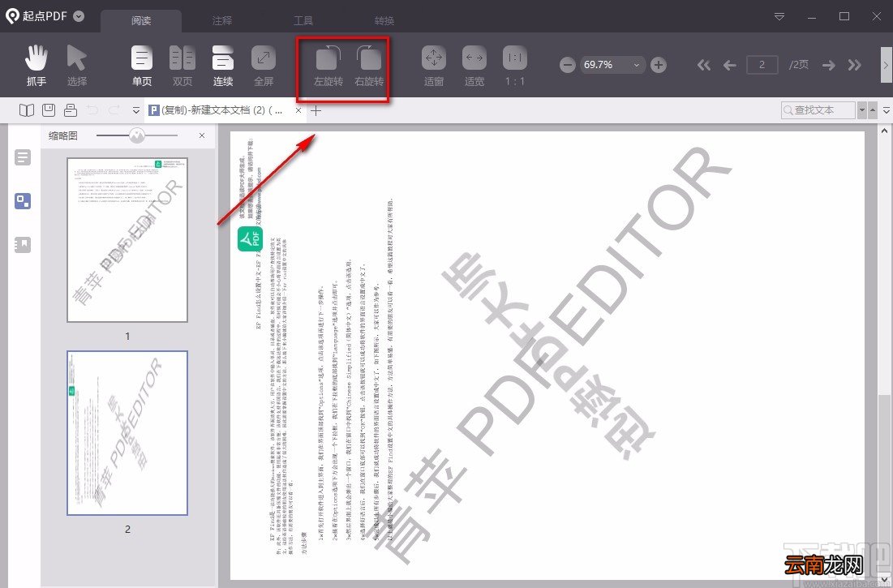Click the page number input field
Screen dimensions: 893x588
762,64
